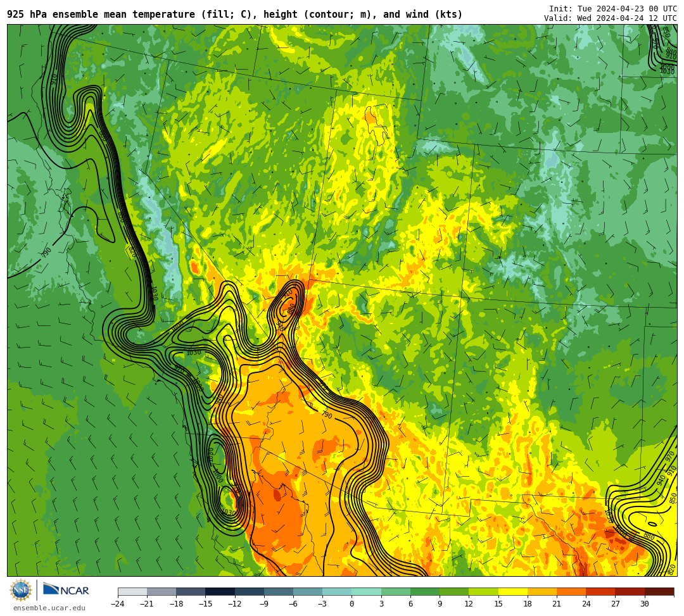Pick the slate −18 to −15 colorbar swatch
Viewport: 684px width, 616px height.
pos(191,591)
